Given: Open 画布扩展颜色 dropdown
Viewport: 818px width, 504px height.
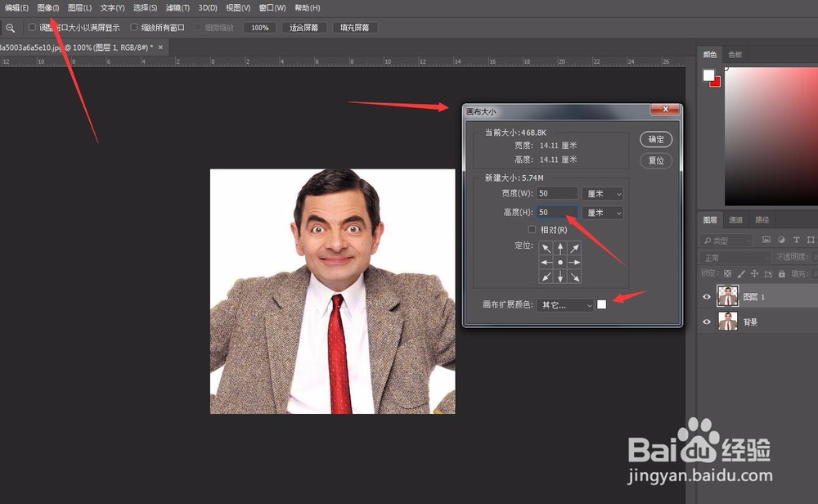Looking at the screenshot, I should click(565, 304).
